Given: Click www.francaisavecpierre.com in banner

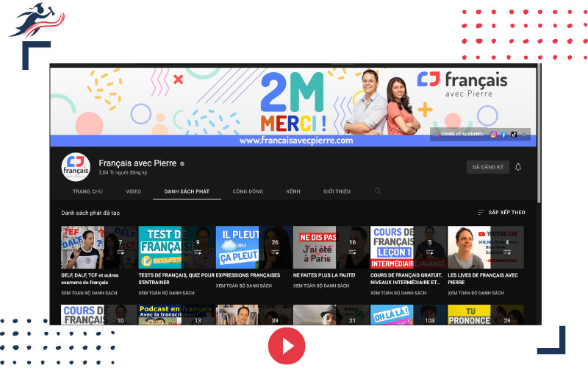Looking at the screenshot, I should tap(296, 141).
